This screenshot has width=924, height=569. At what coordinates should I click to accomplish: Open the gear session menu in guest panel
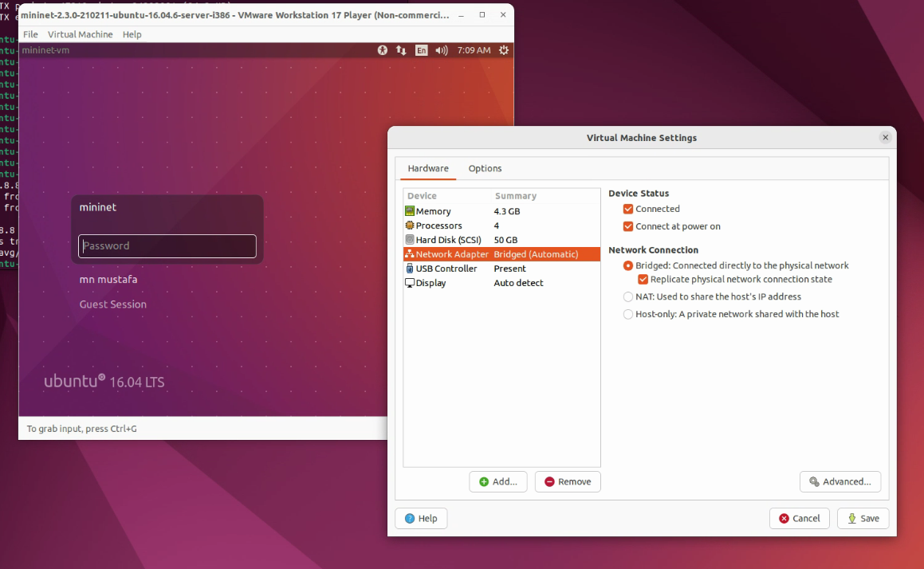[503, 50]
